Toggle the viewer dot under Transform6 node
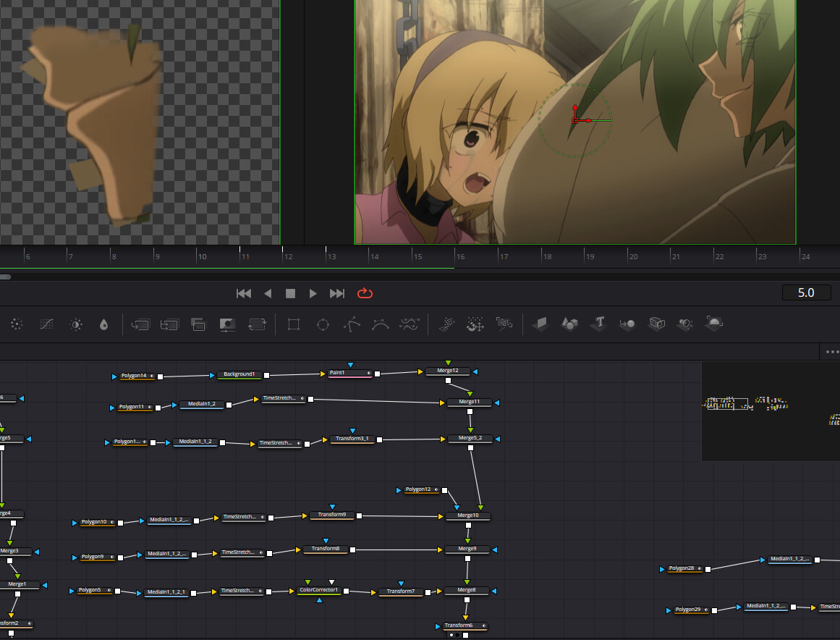The image size is (840, 640). tap(451, 635)
